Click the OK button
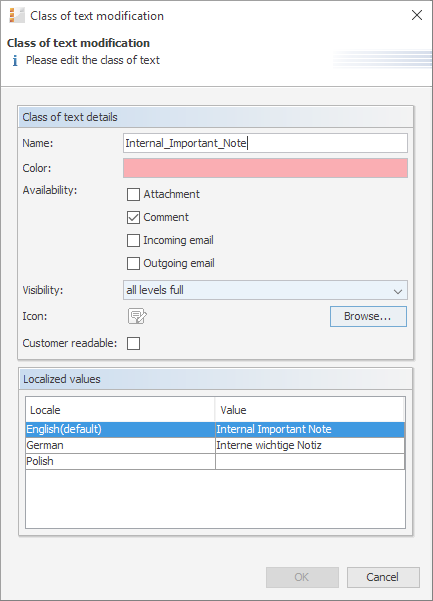Image resolution: width=433 pixels, height=601 pixels. pyautogui.click(x=302, y=577)
